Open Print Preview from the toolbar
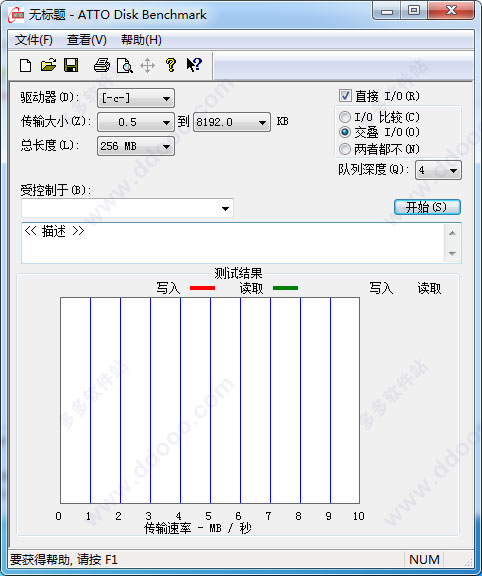This screenshot has height=576, width=482. (125, 66)
